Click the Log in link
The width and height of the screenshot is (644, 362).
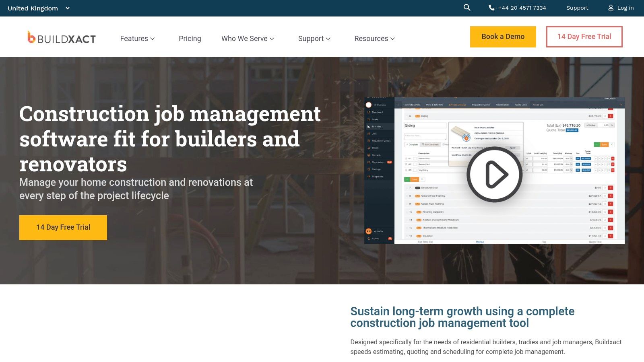point(625,8)
